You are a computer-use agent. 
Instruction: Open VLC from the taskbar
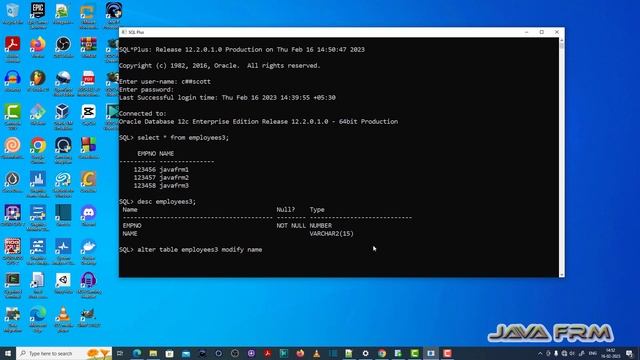[x=317, y=353]
